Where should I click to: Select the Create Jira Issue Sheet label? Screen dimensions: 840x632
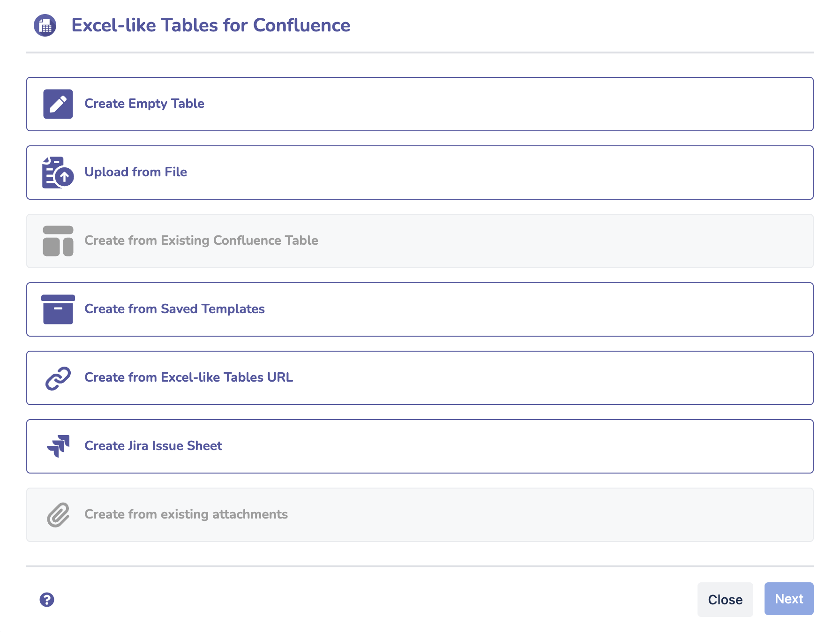pyautogui.click(x=153, y=446)
